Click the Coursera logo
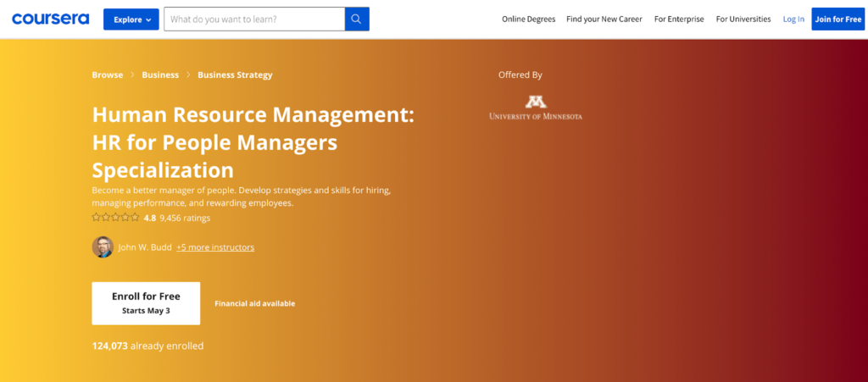The width and height of the screenshot is (868, 382). point(50,19)
